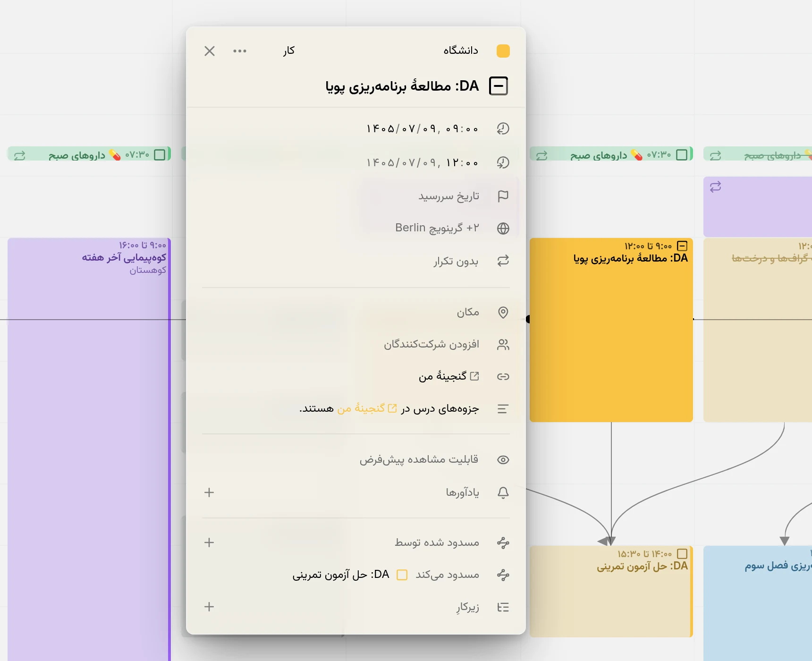
Task: Click the repeat icon in the popup
Action: 503,261
